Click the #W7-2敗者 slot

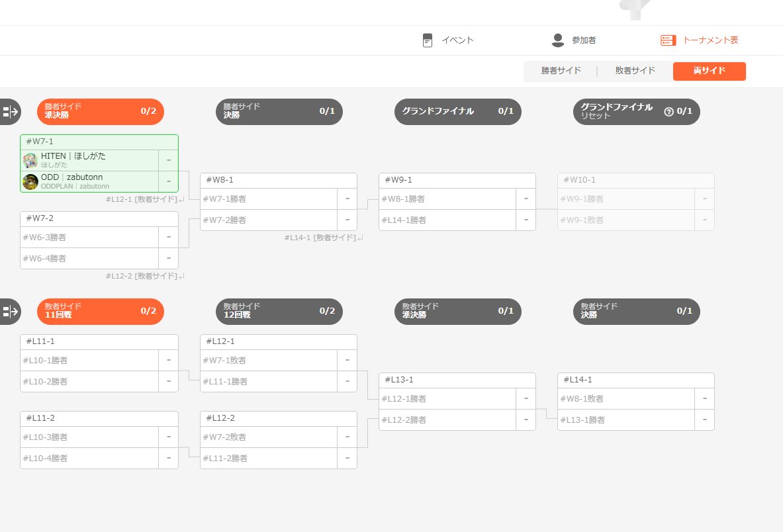coord(269,437)
